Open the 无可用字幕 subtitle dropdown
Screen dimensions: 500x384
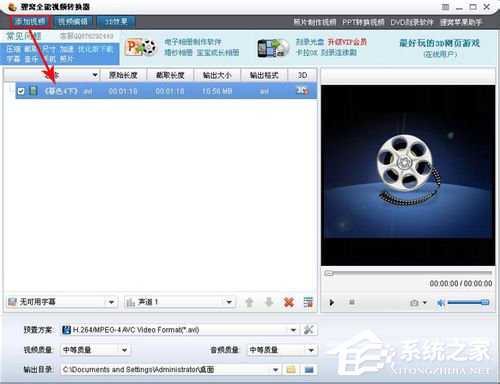click(x=62, y=302)
